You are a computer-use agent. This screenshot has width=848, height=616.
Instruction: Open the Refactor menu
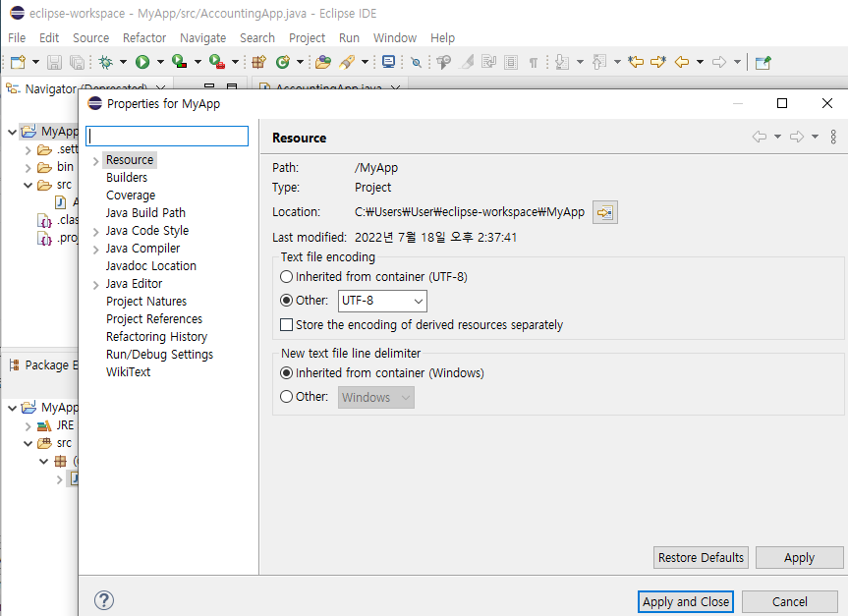click(x=144, y=38)
